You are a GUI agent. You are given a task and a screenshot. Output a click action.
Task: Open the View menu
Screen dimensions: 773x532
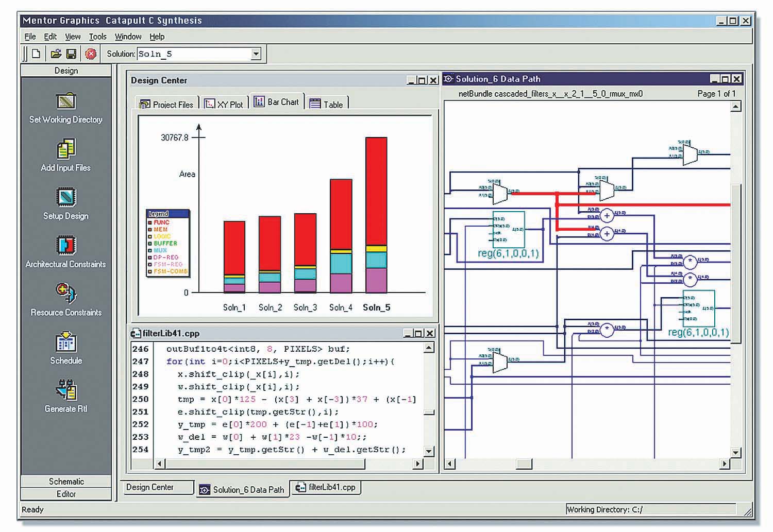pyautogui.click(x=73, y=37)
